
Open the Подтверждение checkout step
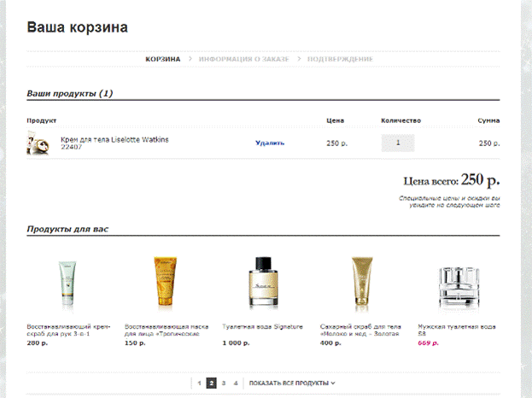pos(340,59)
